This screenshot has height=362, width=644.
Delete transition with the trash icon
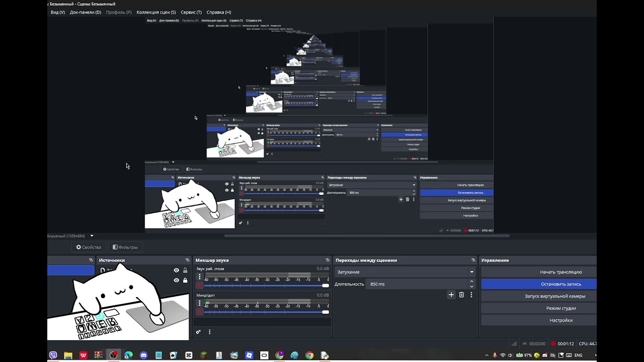461,295
